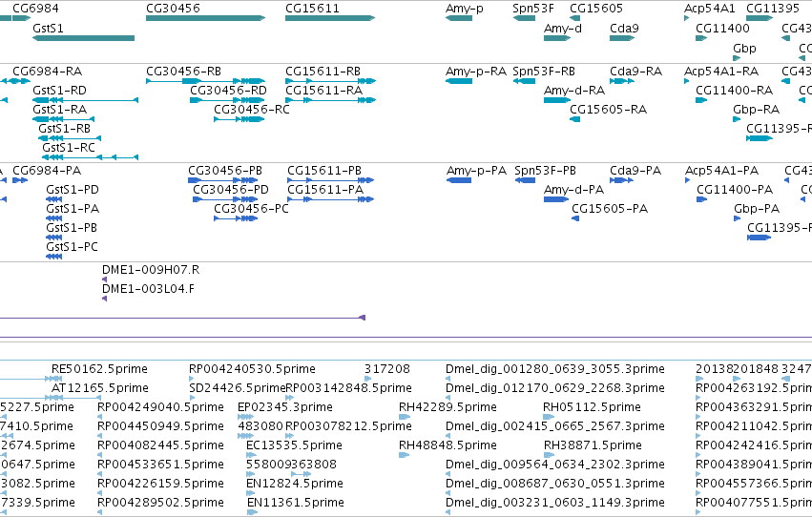Click the GstS1-RB transcript label
812x517 pixels.
coord(65,129)
